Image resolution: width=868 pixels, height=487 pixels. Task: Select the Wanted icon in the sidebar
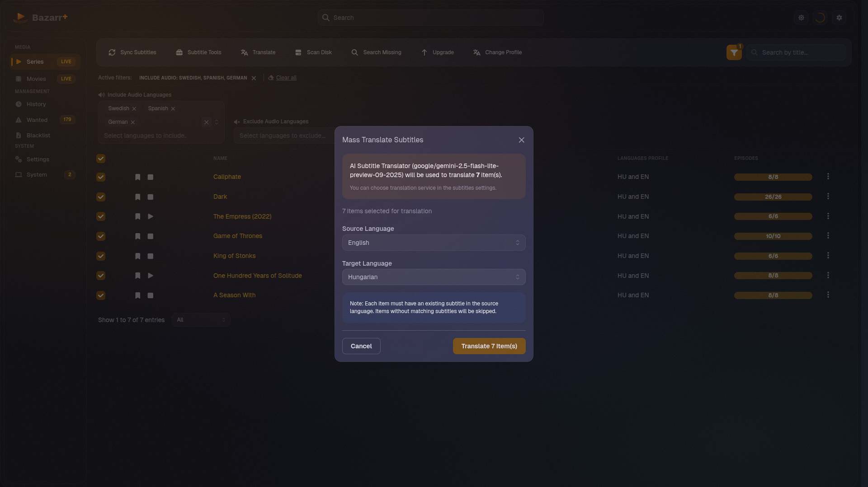[18, 120]
